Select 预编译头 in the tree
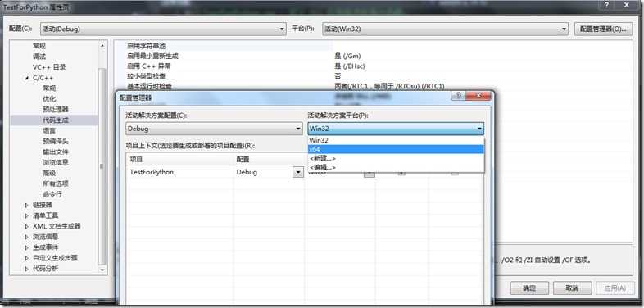Image resolution: width=644 pixels, height=308 pixels. point(56,141)
